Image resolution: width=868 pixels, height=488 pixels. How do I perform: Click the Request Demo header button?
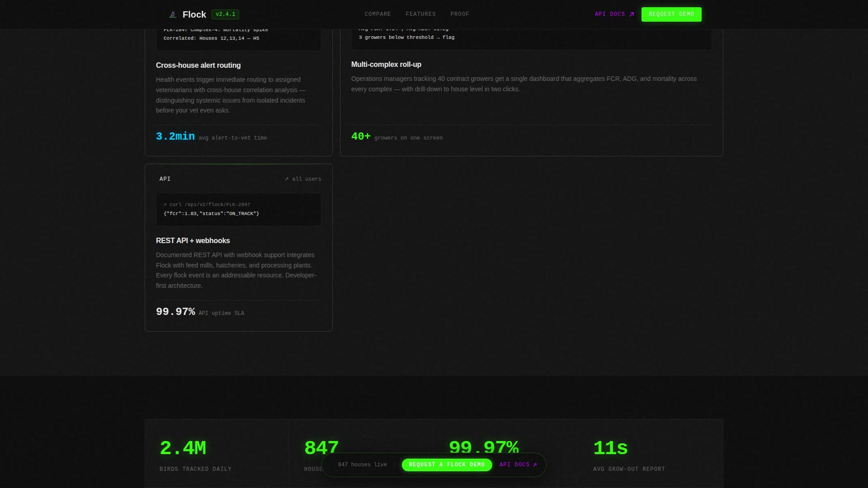pyautogui.click(x=671, y=14)
